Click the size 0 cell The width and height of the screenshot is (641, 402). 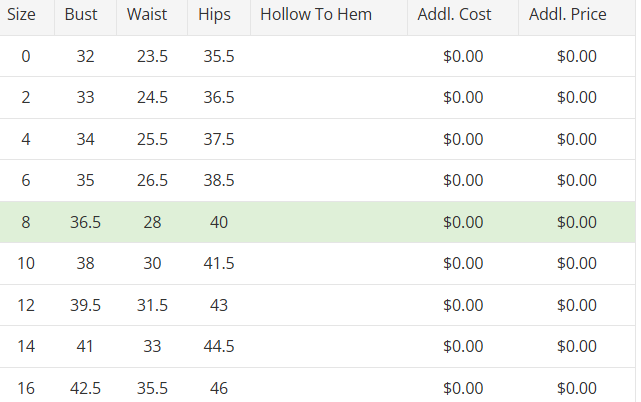26,57
